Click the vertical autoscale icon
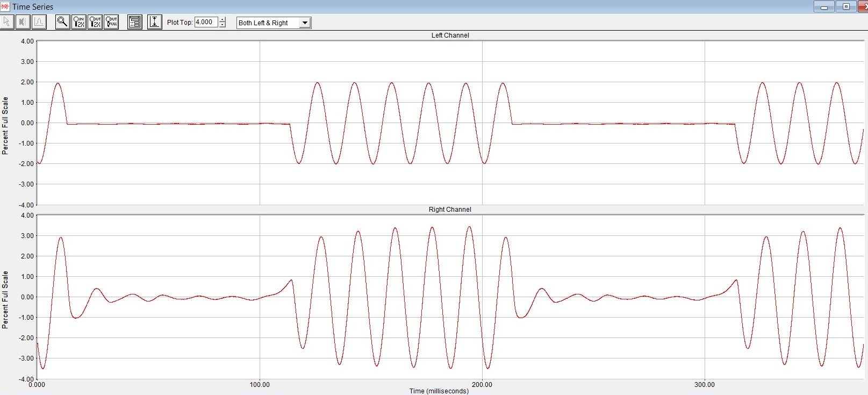The image size is (868, 395). [154, 22]
